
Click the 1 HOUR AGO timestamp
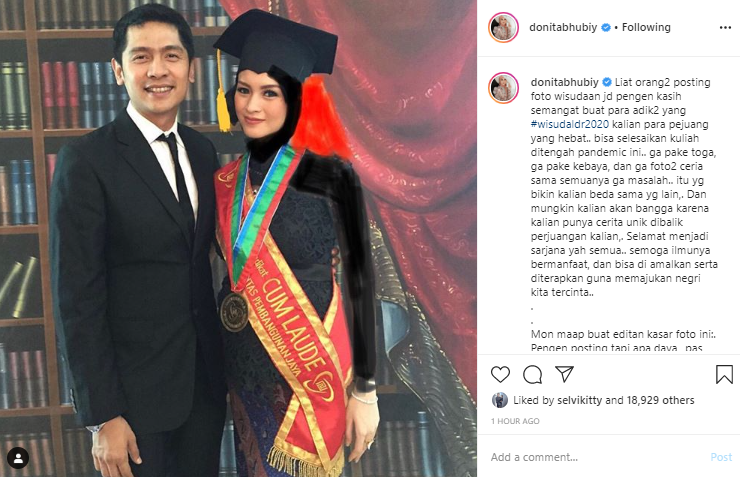click(x=515, y=421)
